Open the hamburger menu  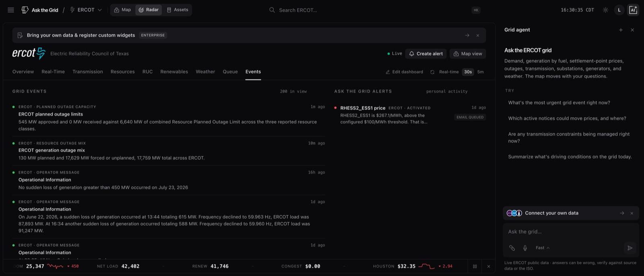click(x=11, y=10)
